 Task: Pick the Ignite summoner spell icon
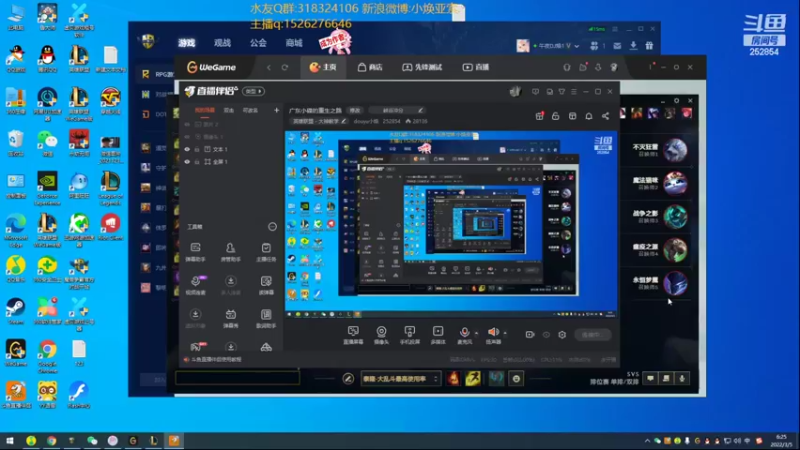453,379
